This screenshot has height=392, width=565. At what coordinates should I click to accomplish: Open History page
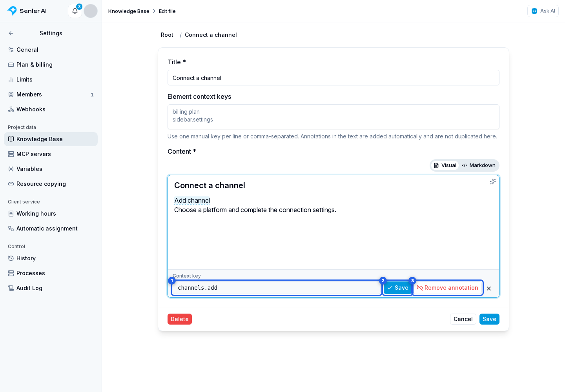coord(51,258)
